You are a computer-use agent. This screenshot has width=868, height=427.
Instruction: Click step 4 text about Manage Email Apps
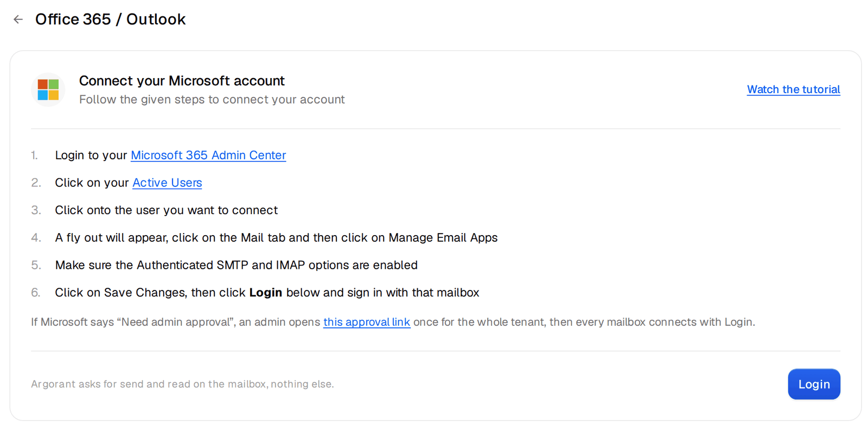tap(276, 238)
